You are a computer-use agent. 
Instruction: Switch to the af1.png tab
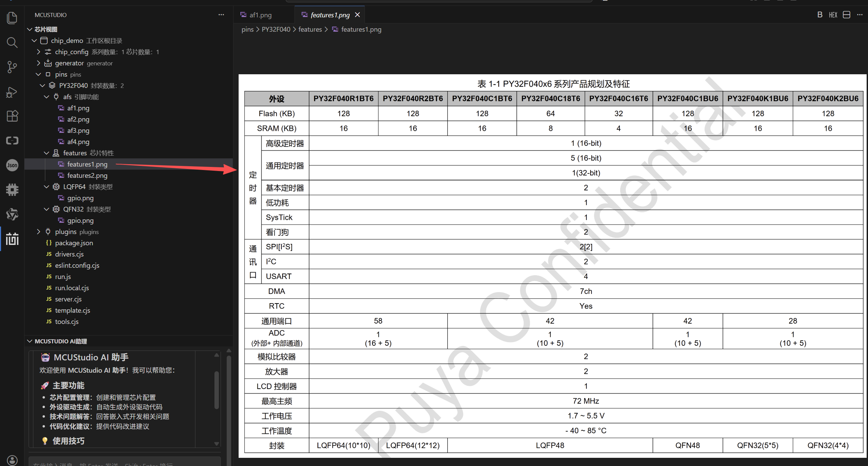(260, 15)
